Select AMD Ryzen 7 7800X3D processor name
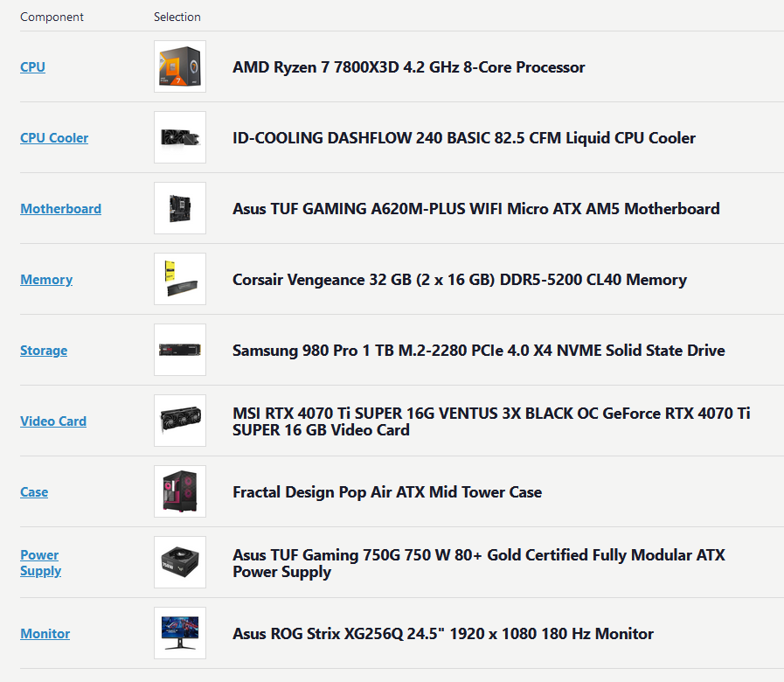The height and width of the screenshot is (682, 784). [x=408, y=67]
